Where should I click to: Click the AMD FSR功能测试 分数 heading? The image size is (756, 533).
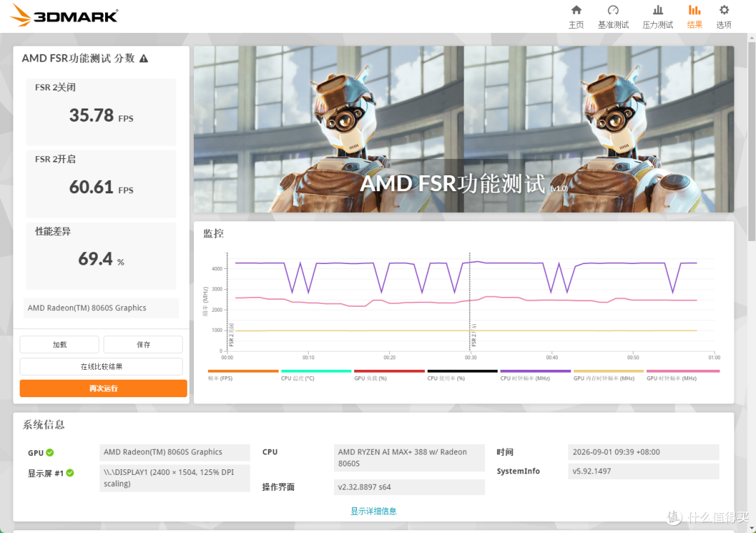pyautogui.click(x=78, y=58)
